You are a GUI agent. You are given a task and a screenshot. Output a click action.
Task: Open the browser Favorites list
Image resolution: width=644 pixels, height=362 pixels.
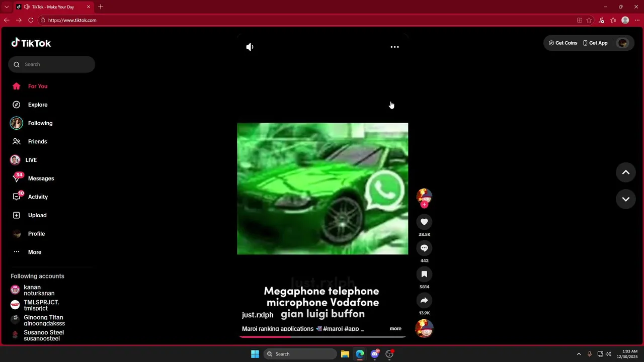coord(613,20)
